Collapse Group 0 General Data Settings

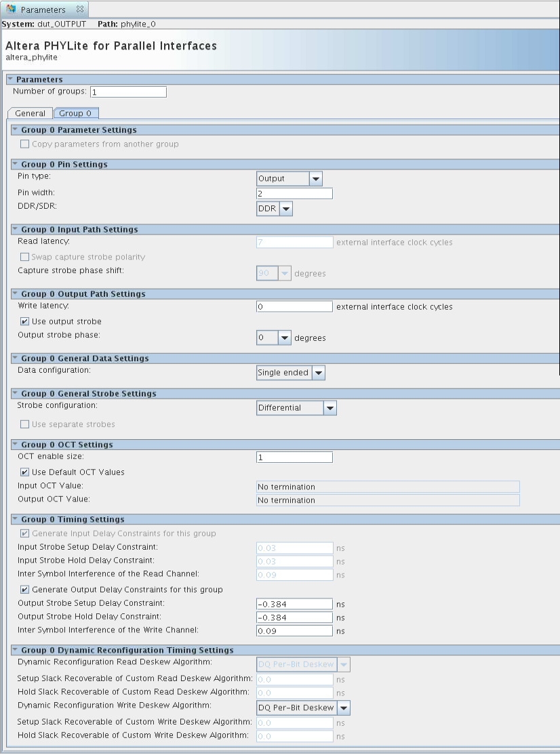click(x=15, y=358)
